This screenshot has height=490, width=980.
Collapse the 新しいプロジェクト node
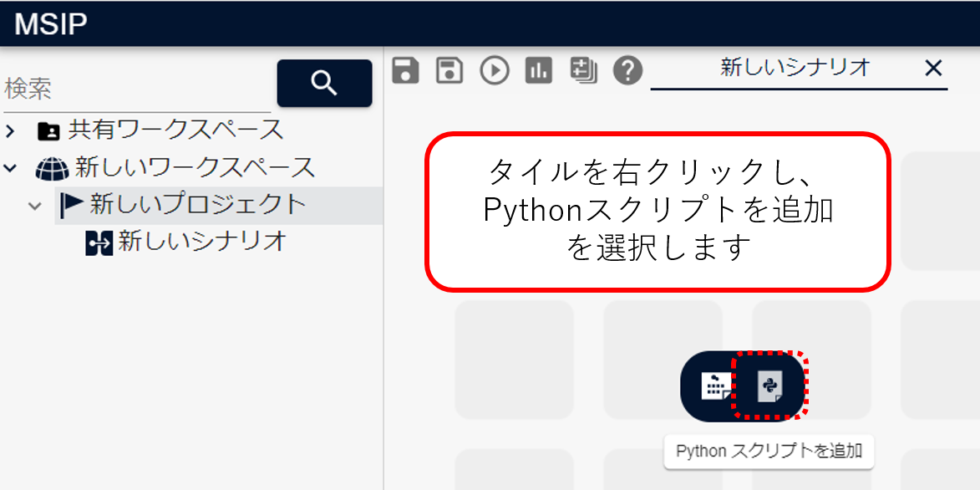(x=36, y=205)
